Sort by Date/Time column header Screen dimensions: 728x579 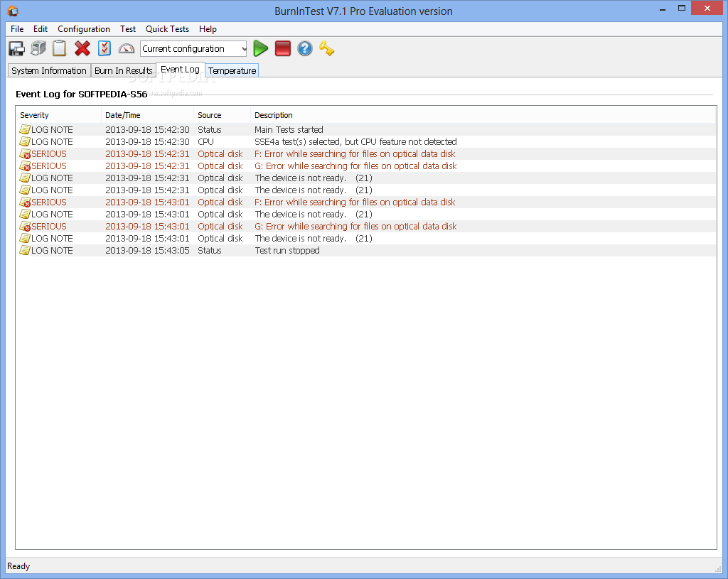[x=147, y=115]
